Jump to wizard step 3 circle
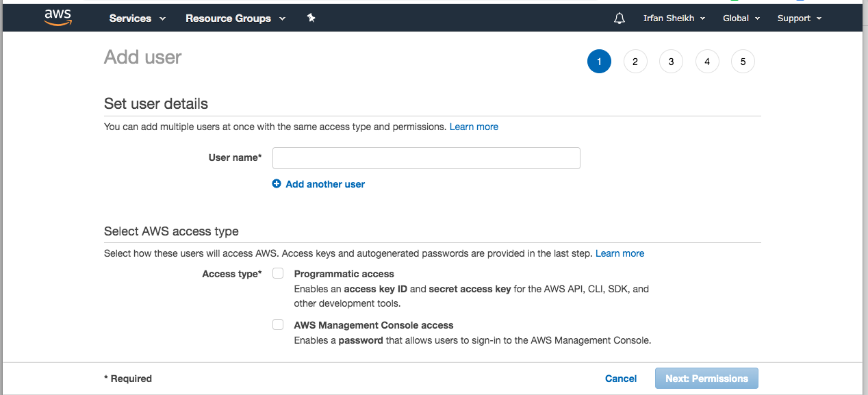 [671, 62]
